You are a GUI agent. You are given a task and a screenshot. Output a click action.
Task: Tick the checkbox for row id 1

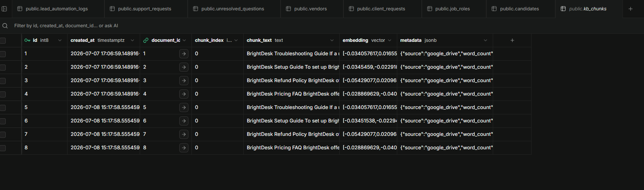(x=3, y=54)
